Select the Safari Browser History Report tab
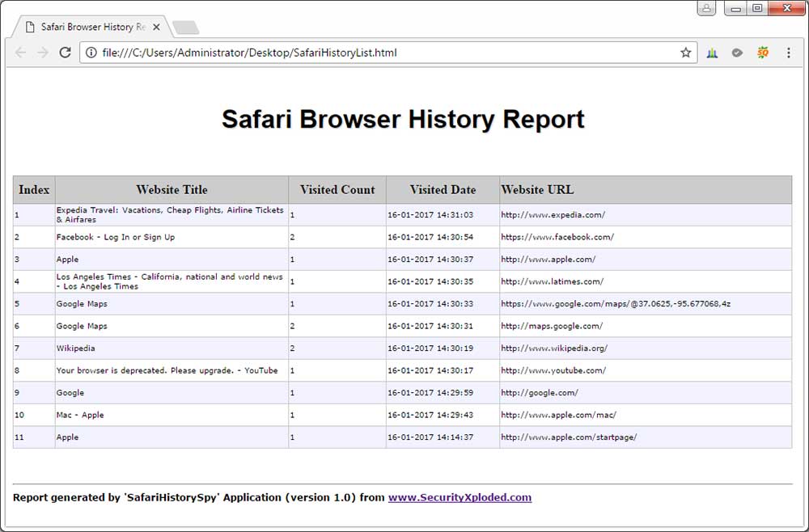Image resolution: width=809 pixels, height=532 pixels. [89, 27]
